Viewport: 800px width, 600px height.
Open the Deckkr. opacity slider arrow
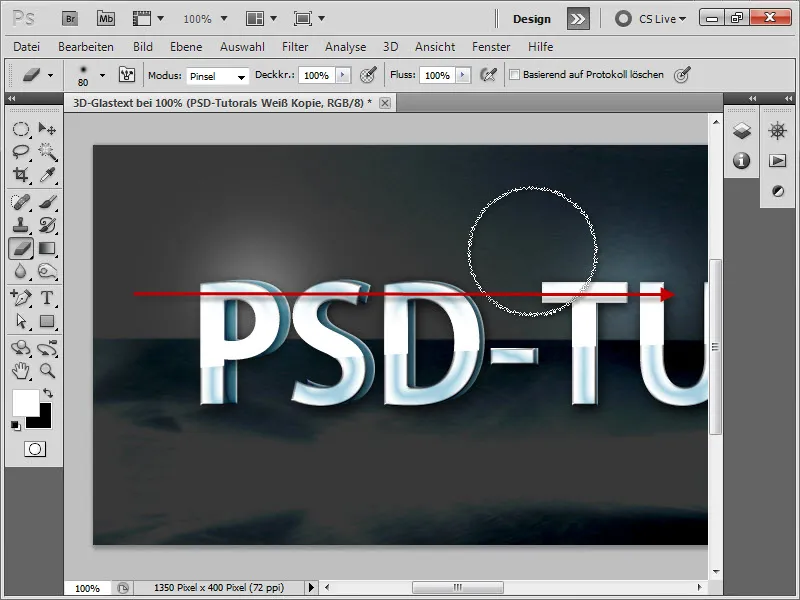[343, 75]
